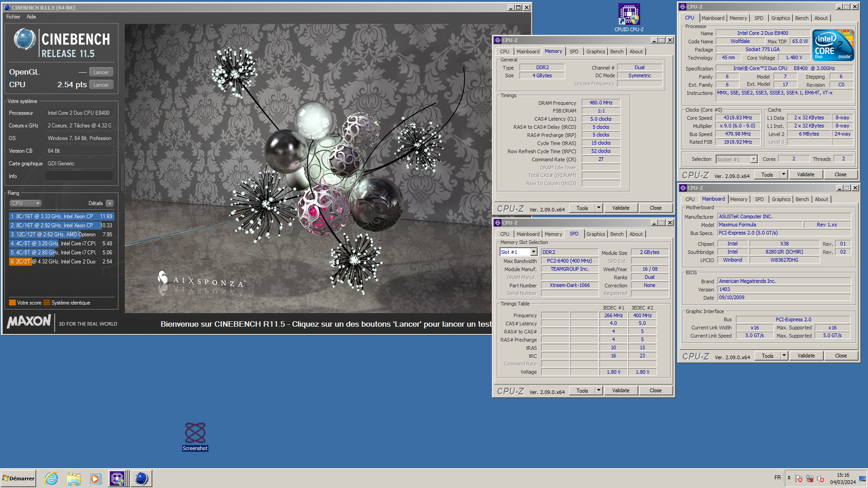Click CPU-Z Mainboard window title icon
Viewport: 868px width, 488px height.
683,188
